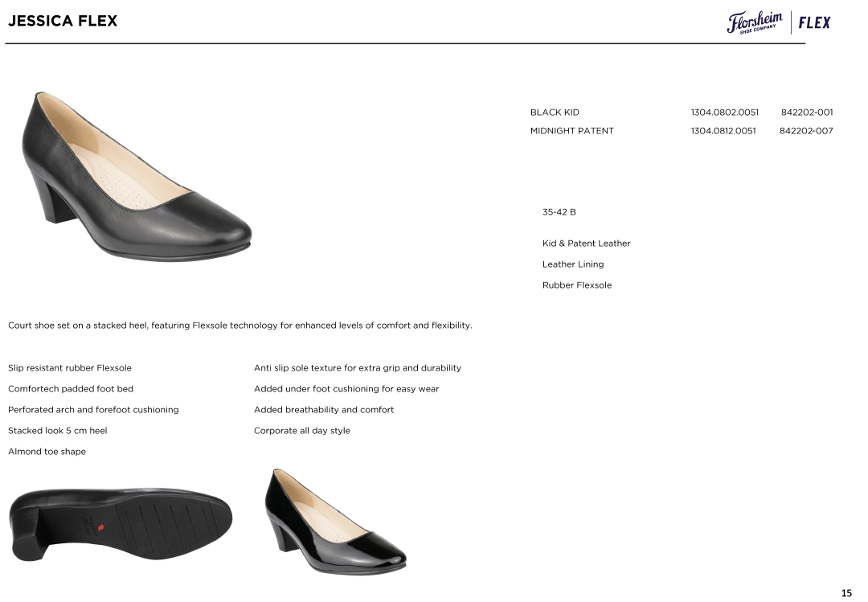The image size is (868, 602).
Task: Click the Florsheim Shoe Company logo
Action: pos(754,23)
